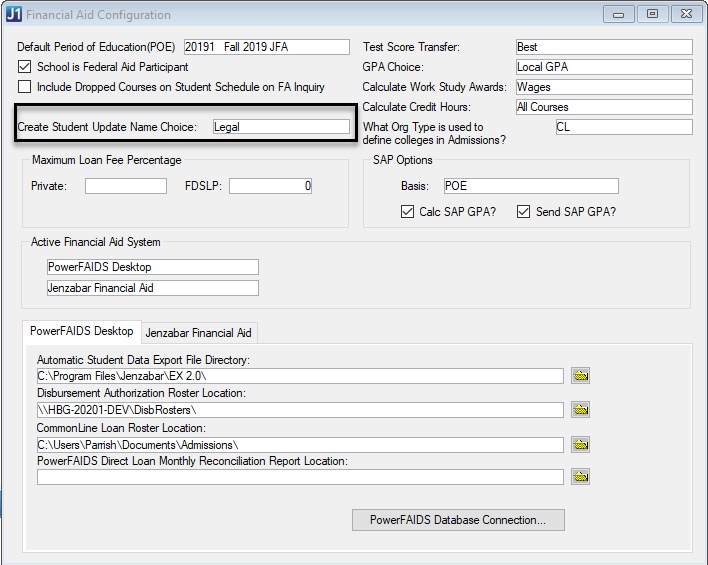This screenshot has width=708, height=565.
Task: Uncheck the Calc SAP GPA option
Action: coord(407,211)
